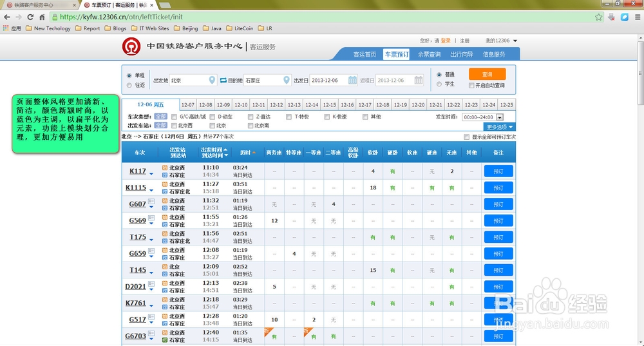Check Z-直达 train type filter
This screenshot has height=346, width=644.
point(251,117)
